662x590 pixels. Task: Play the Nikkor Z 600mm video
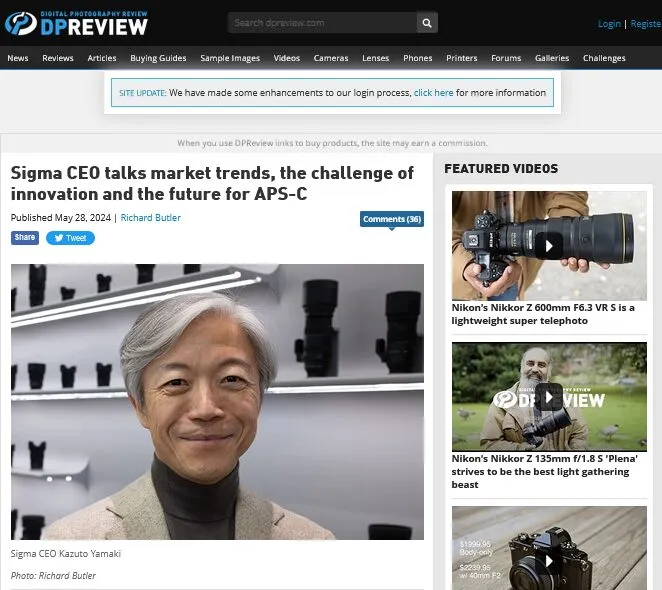548,245
